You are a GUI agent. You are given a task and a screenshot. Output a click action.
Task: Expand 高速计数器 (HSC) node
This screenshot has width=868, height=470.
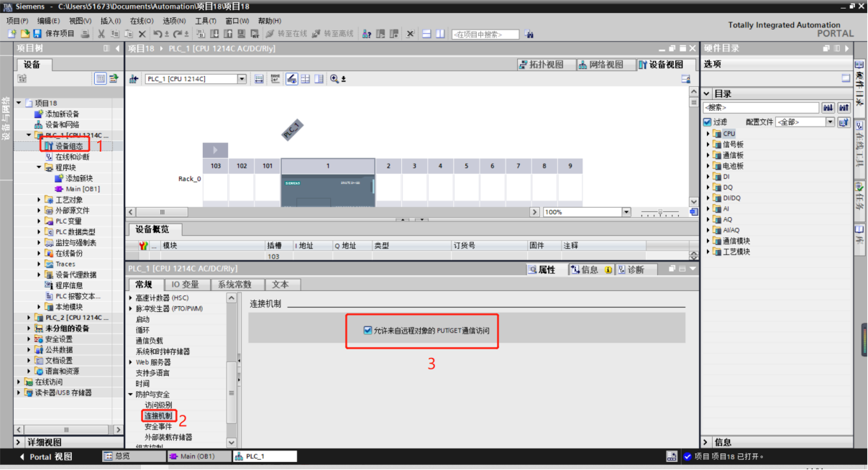pos(131,298)
